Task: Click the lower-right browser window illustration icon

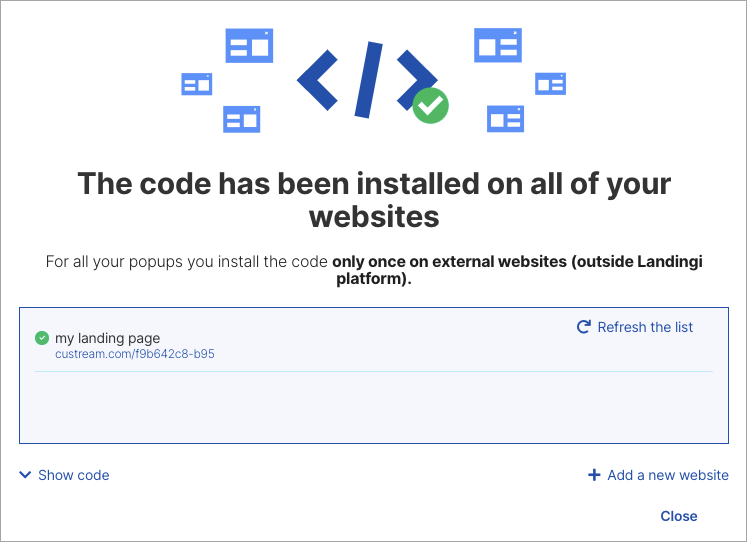Action: pos(505,118)
